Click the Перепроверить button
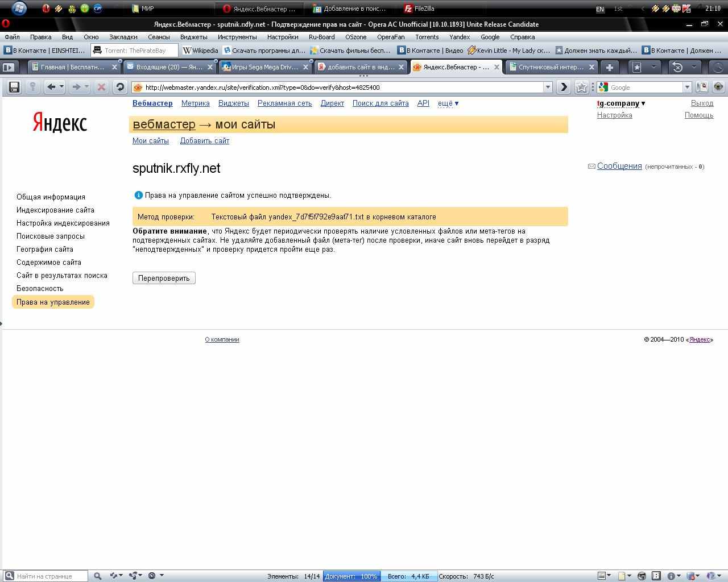Image resolution: width=728 pixels, height=582 pixels. [x=164, y=278]
